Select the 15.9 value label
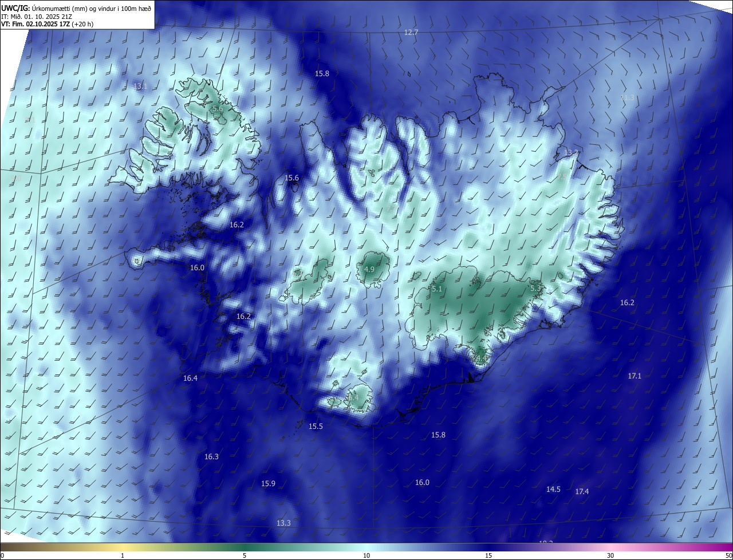Viewport: 733px width, 560px height. (x=268, y=484)
